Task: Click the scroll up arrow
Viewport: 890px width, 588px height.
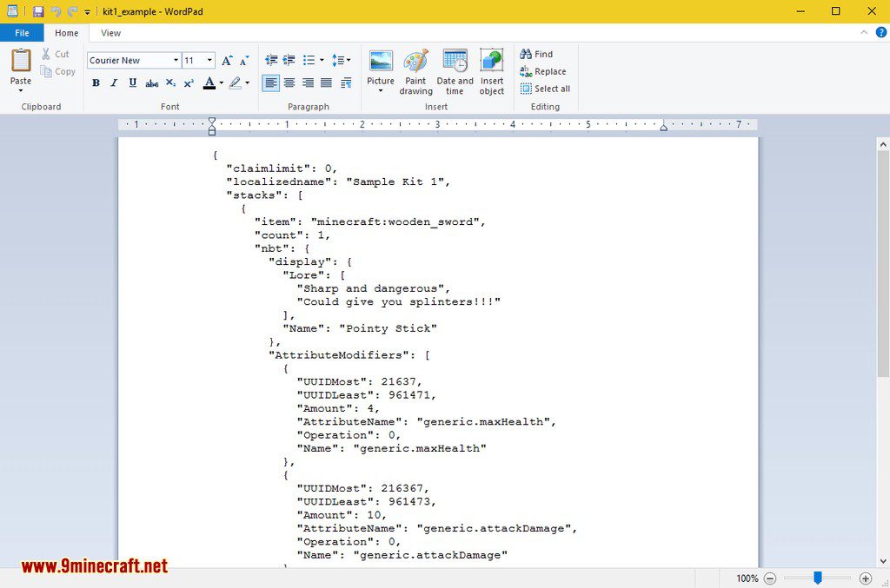Action: 883,144
